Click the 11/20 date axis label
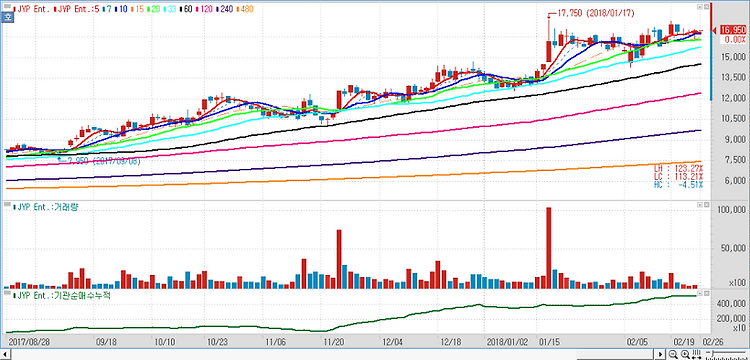The height and width of the screenshot is (360, 750). (x=334, y=342)
